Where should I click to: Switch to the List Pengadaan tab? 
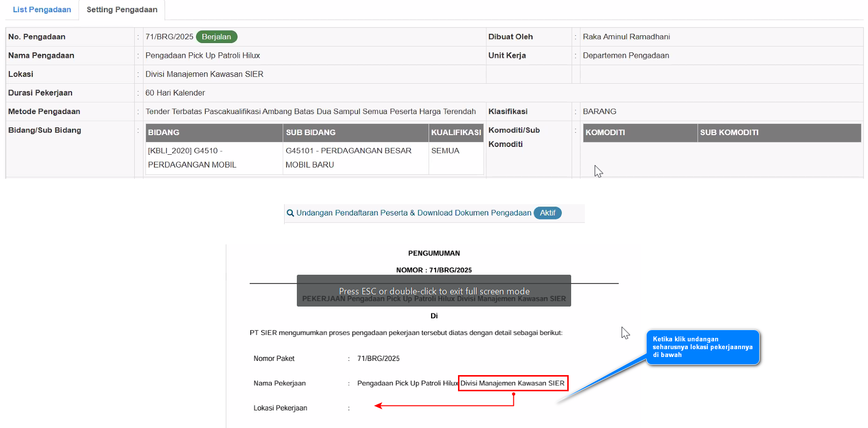coord(42,10)
